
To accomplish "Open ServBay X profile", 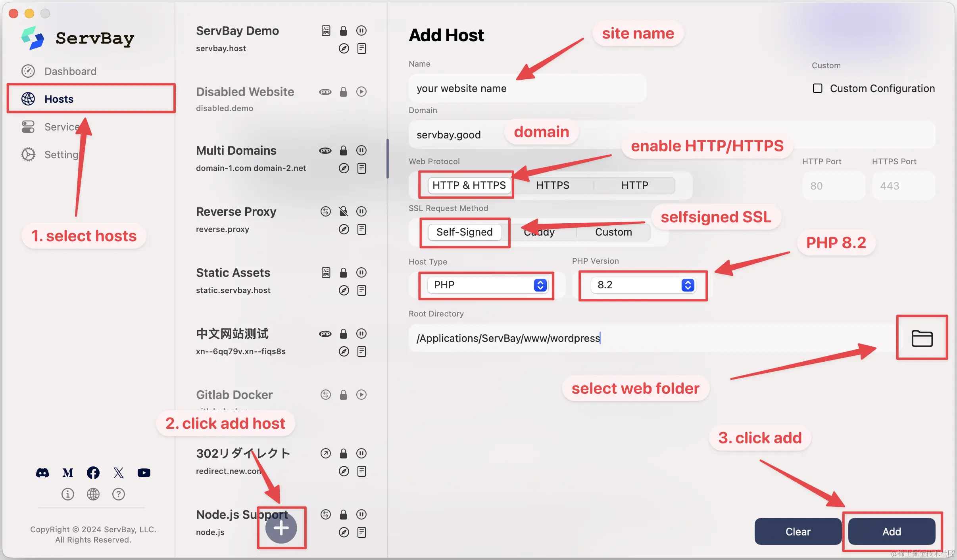I will coord(119,472).
